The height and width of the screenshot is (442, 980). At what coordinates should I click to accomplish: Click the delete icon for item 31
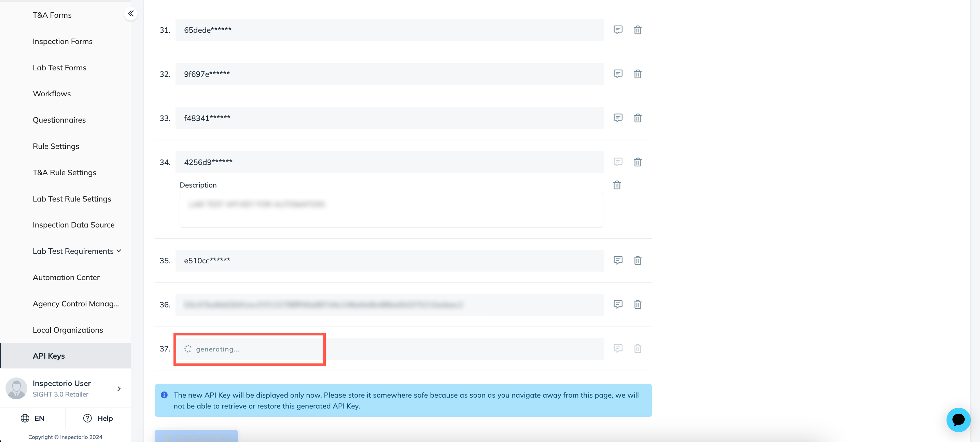[x=638, y=30]
